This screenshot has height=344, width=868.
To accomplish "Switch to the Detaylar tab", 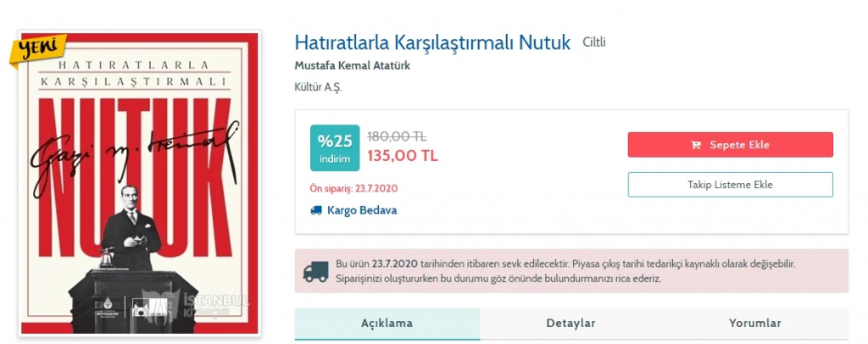I will (570, 324).
